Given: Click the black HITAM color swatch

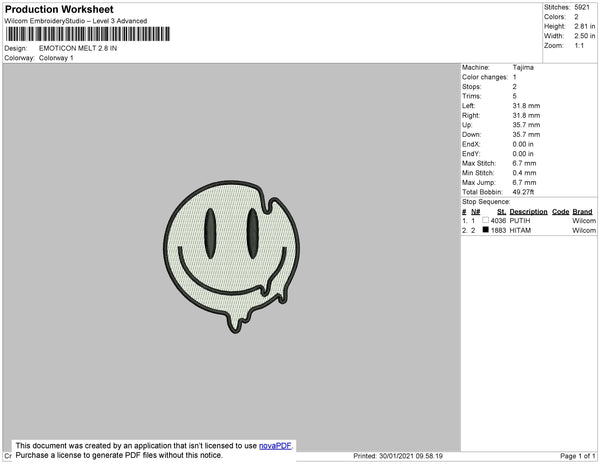Looking at the screenshot, I should coord(485,230).
